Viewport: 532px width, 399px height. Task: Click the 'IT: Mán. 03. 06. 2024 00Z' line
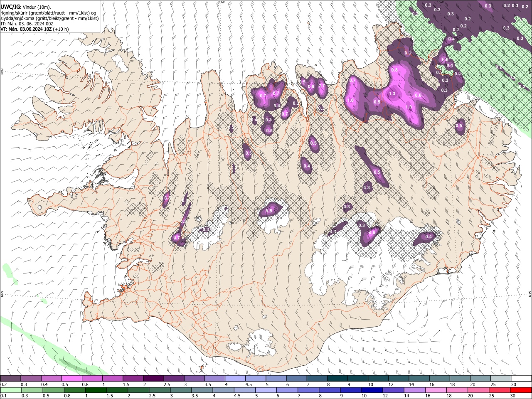[x=27, y=24]
